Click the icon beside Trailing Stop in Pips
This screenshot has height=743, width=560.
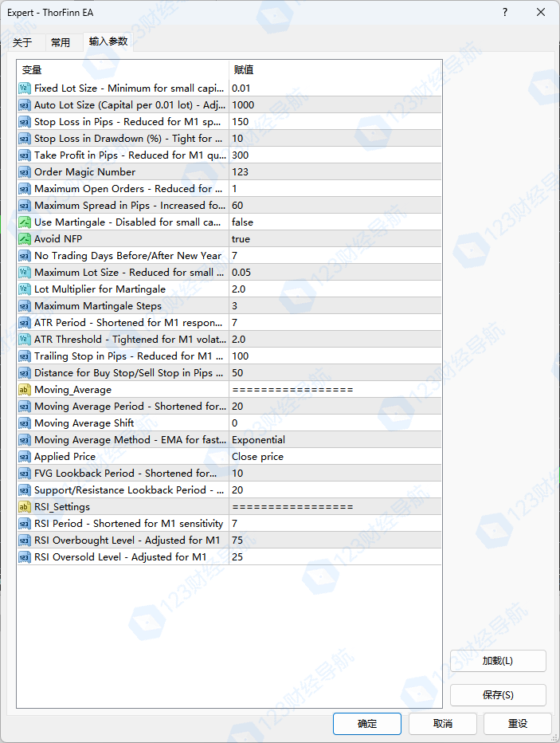point(25,356)
